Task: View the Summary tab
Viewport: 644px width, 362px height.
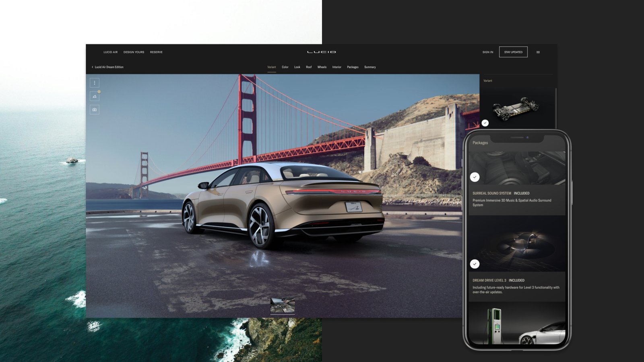Action: pos(370,67)
